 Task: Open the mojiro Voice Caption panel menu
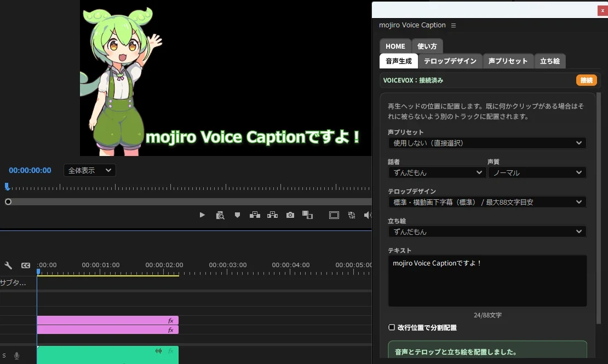454,25
